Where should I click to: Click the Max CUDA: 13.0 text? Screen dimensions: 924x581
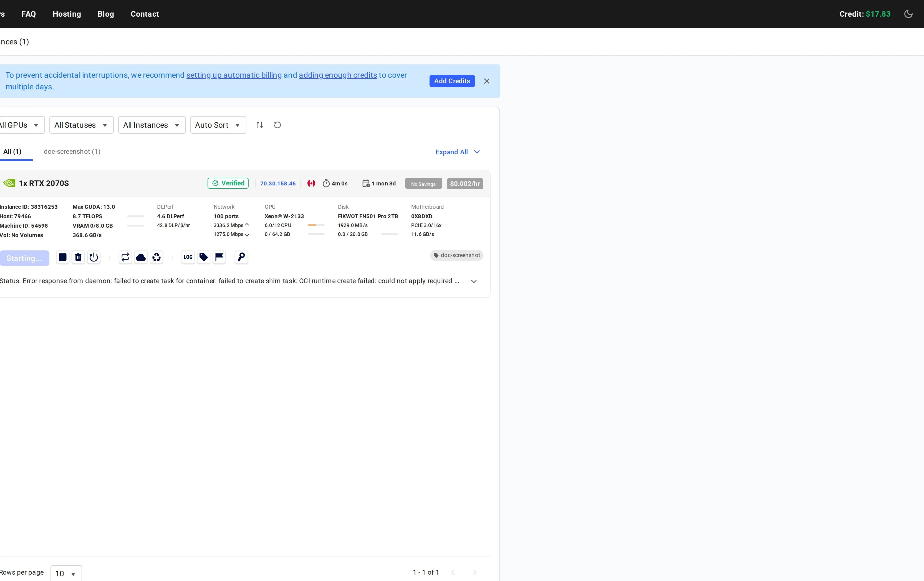coord(94,207)
